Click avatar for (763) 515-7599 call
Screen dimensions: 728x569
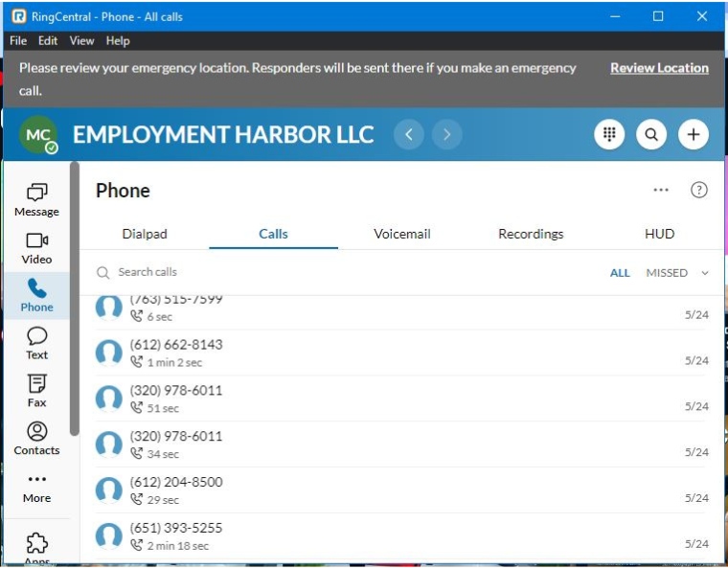point(108,307)
